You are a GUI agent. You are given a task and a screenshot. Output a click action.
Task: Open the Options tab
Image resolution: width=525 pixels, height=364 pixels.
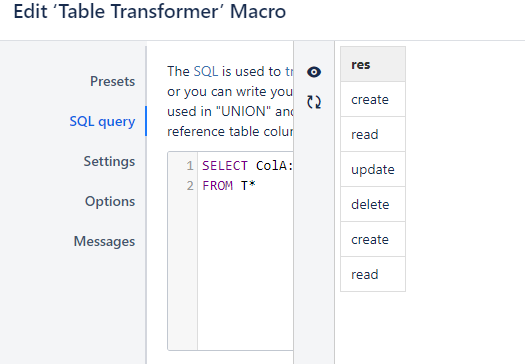click(x=110, y=201)
